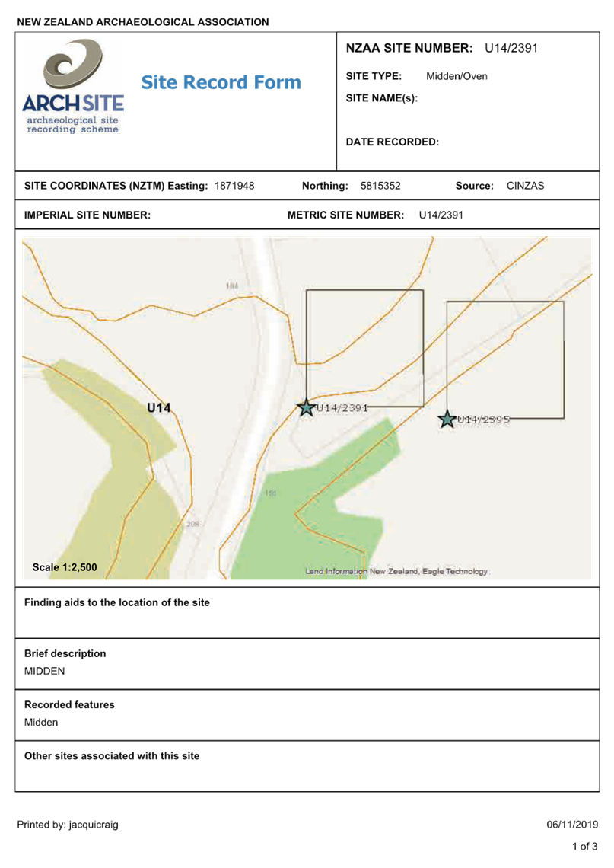The image size is (614, 868).
Task: Select the Northing coordinate value
Action: tap(380, 186)
